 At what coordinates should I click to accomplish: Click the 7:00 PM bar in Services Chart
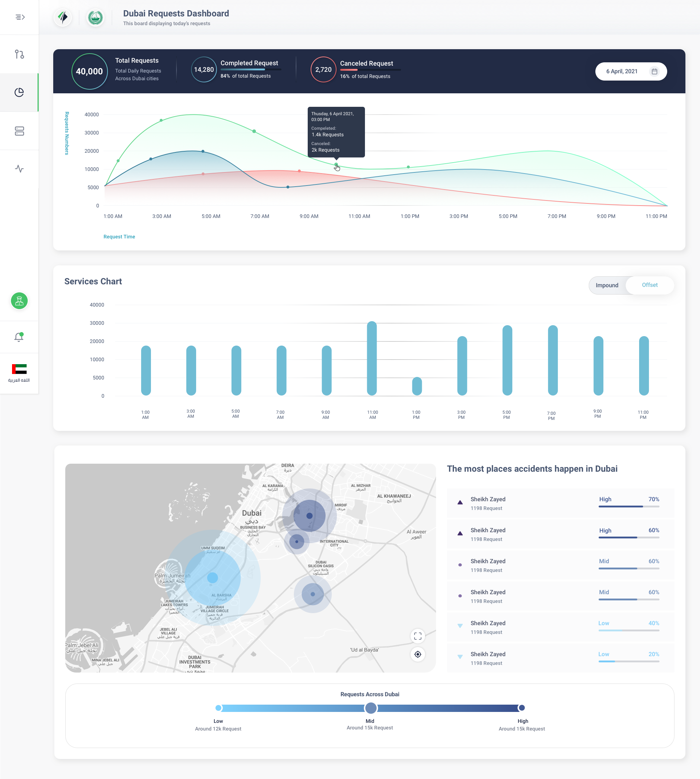(x=553, y=360)
